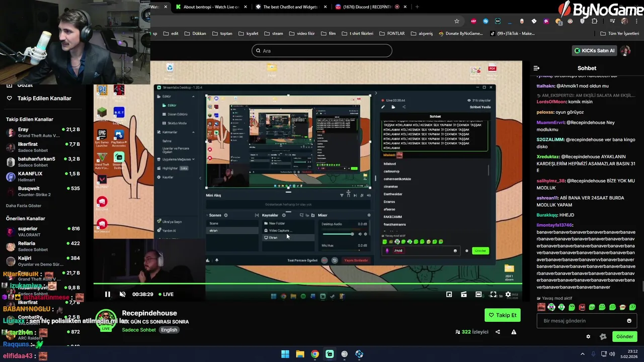Open Busqweit Counter-Strike 2 channel

(x=43, y=191)
